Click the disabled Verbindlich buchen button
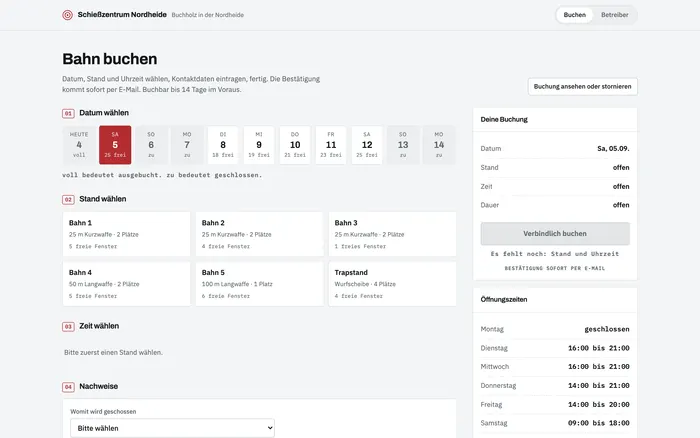700x438 pixels. click(555, 234)
